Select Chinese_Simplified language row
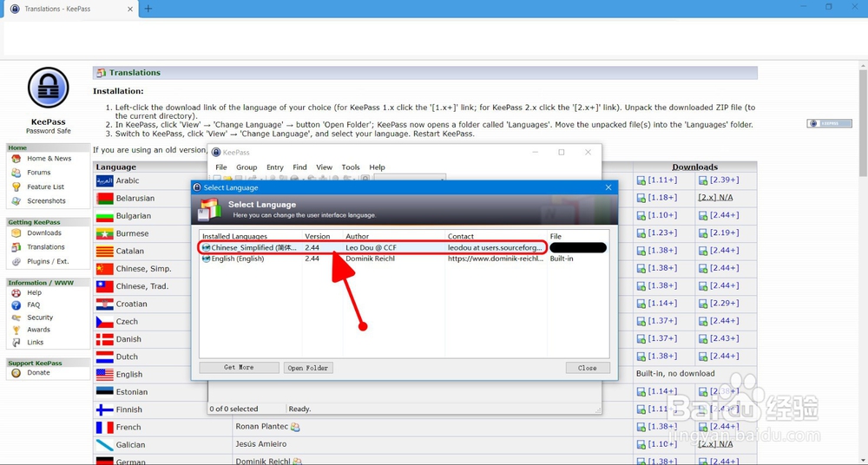The width and height of the screenshot is (868, 465). [x=404, y=248]
